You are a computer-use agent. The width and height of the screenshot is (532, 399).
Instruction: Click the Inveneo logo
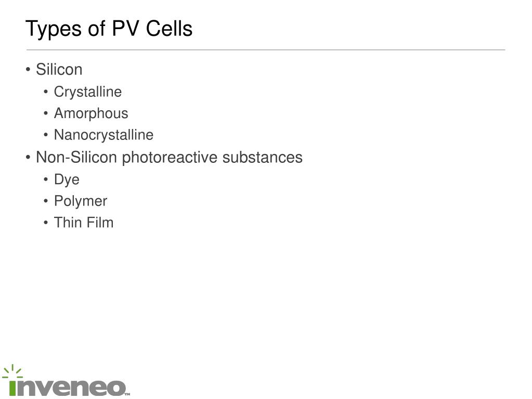tap(66, 380)
